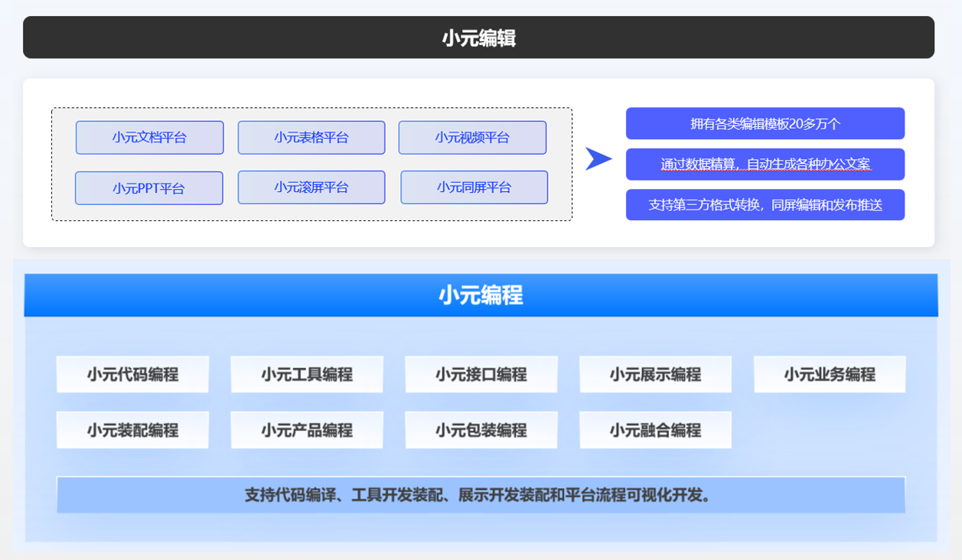Viewport: 962px width, 560px height.
Task: Click the 小元滚屏平台 box
Action: (x=311, y=187)
